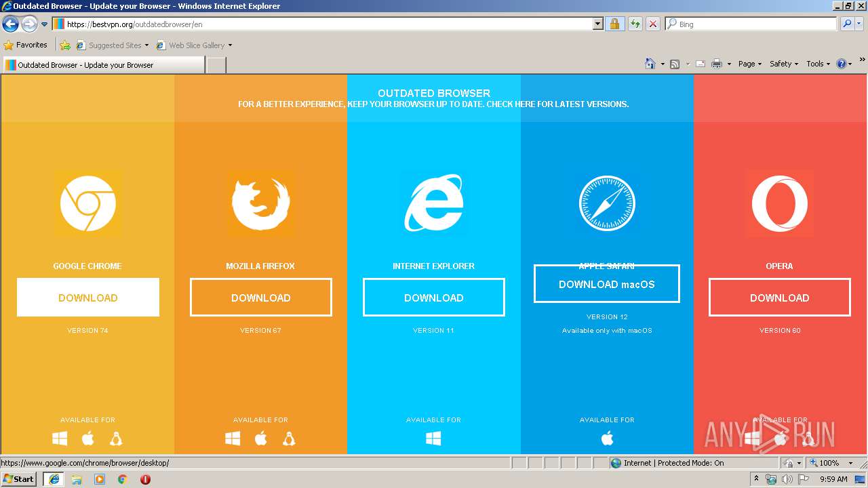Open Chrome from the Windows taskbar

122,479
